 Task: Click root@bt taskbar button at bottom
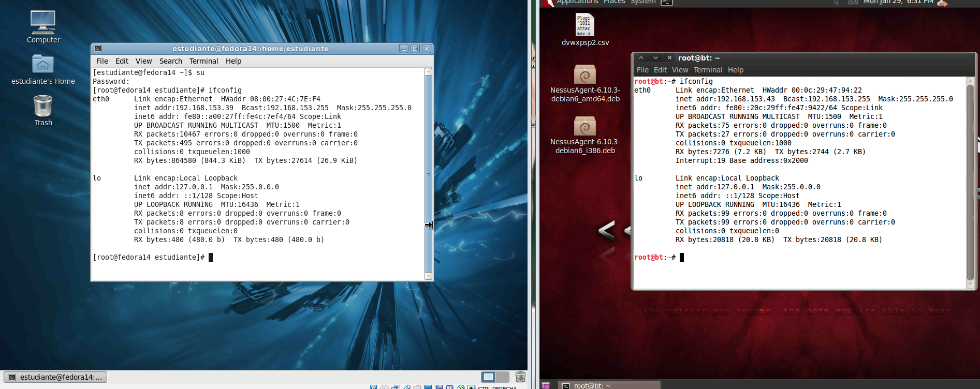click(609, 385)
